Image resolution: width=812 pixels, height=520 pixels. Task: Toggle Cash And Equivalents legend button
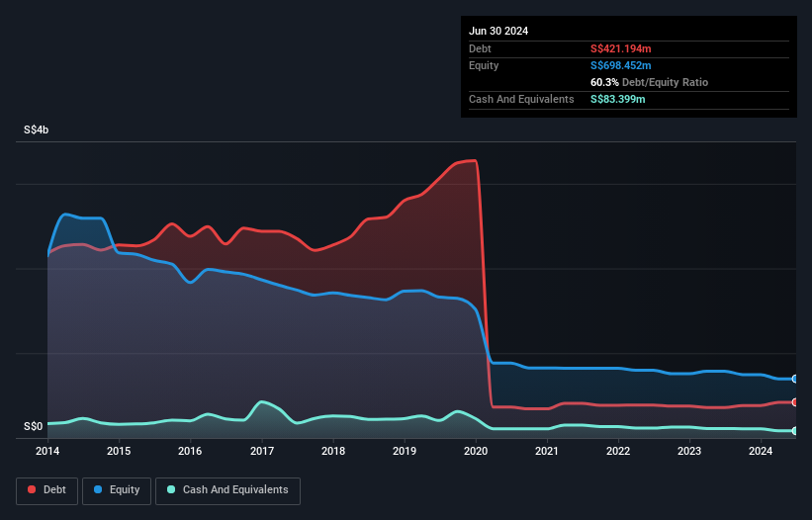pyautogui.click(x=227, y=490)
